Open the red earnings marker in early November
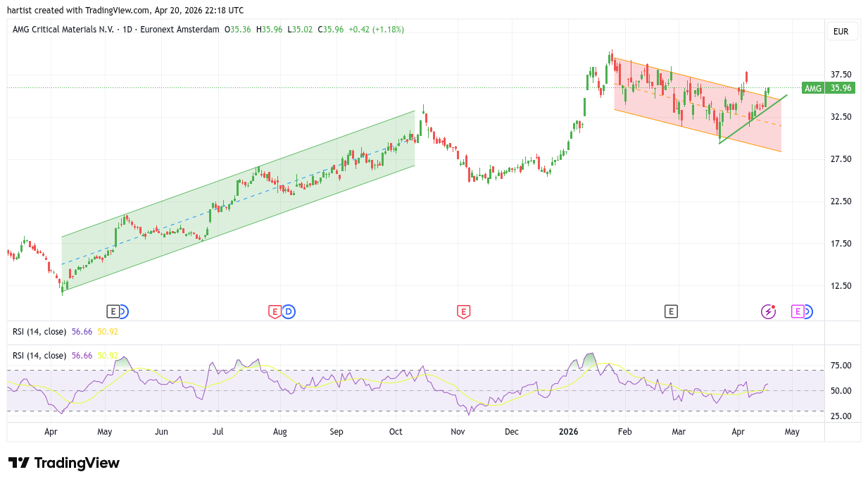868x484 pixels. click(x=463, y=311)
